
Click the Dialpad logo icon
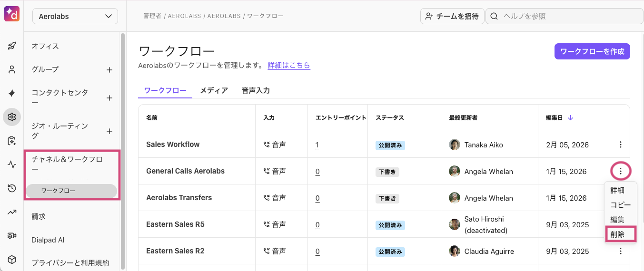[x=12, y=14]
